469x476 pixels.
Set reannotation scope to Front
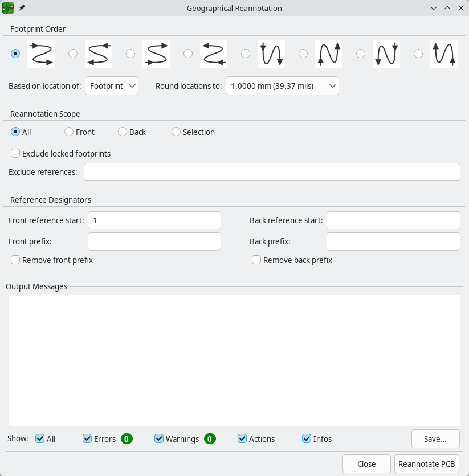tap(69, 132)
